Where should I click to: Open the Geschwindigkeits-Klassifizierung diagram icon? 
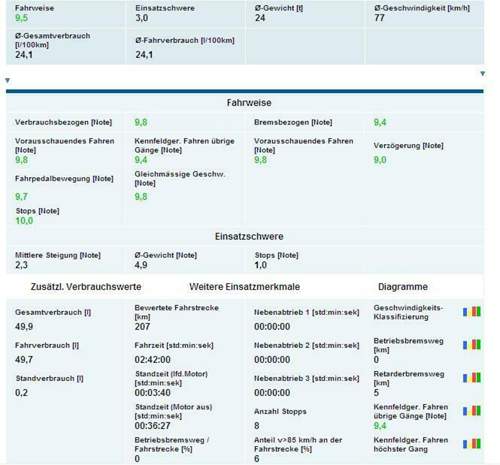[472, 312]
